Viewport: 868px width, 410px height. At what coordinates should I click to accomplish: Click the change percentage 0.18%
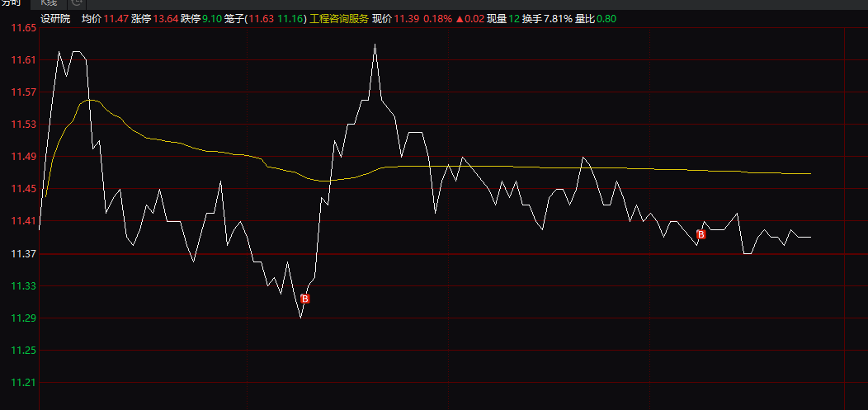pos(437,19)
